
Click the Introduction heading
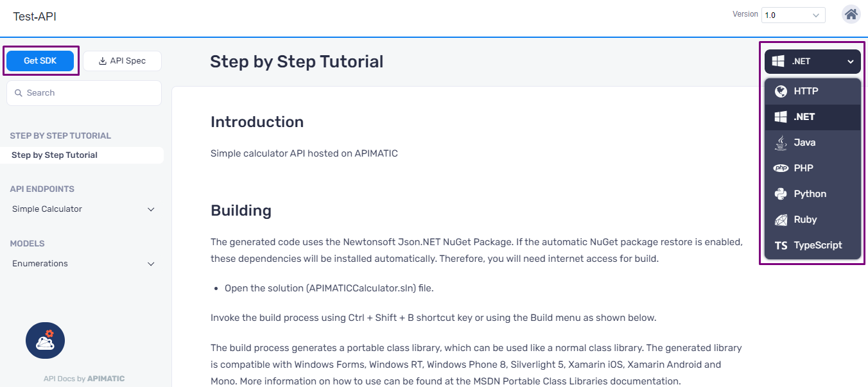click(x=257, y=122)
